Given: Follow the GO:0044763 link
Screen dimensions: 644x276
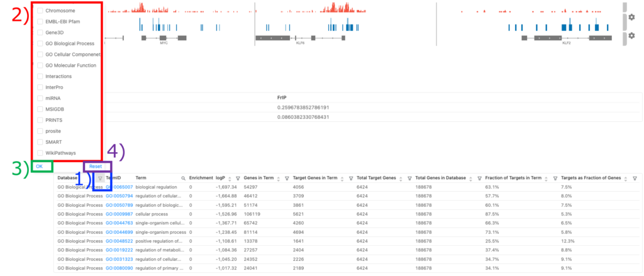Looking at the screenshot, I should pos(119,223).
